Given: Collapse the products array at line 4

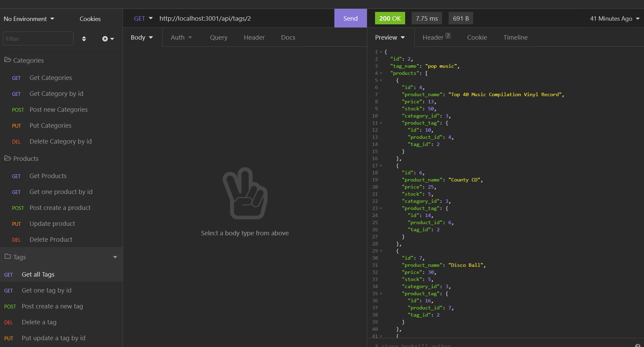Looking at the screenshot, I should pos(381,73).
